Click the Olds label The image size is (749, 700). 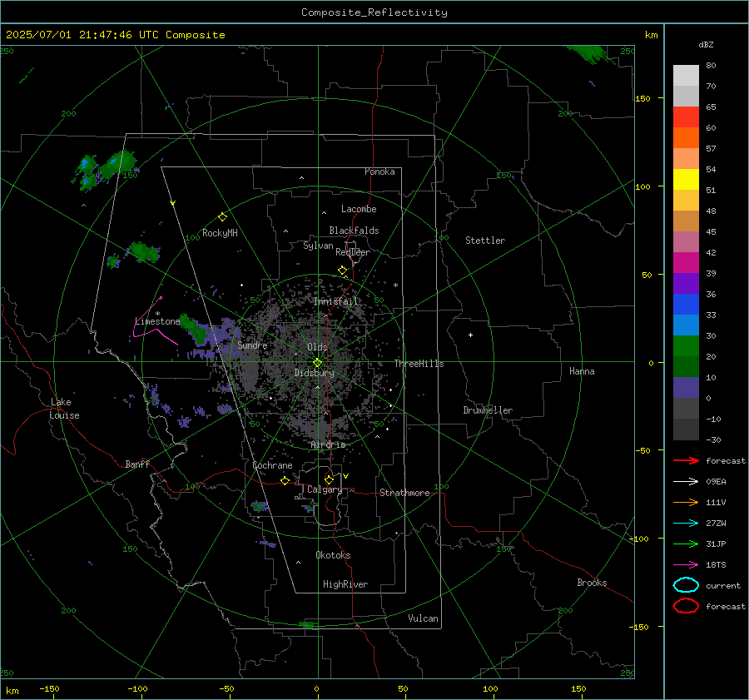coord(317,347)
